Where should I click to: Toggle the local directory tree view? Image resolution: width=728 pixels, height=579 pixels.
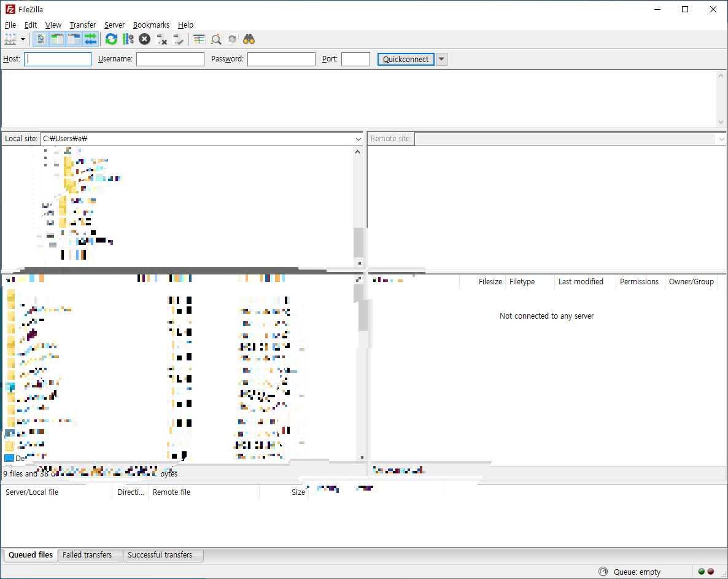[x=57, y=39]
